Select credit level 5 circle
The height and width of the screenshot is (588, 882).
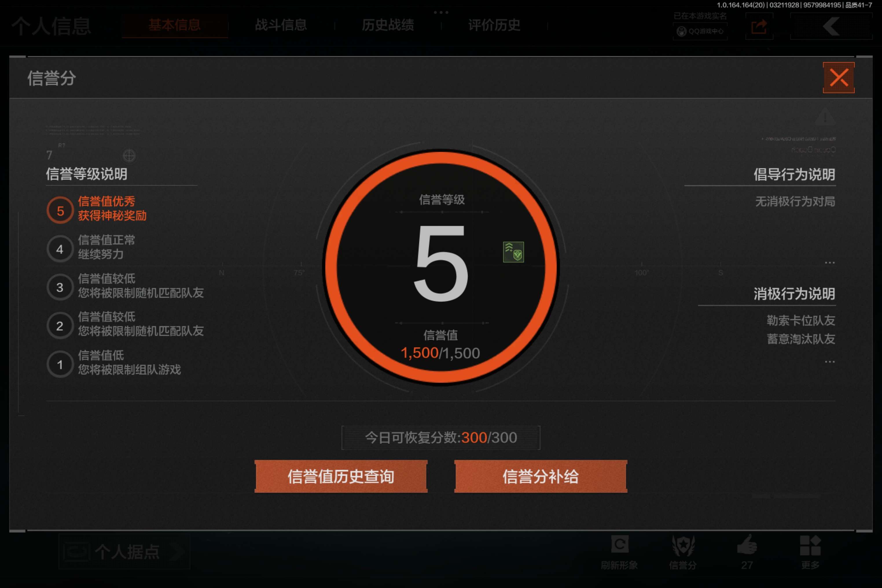click(x=60, y=210)
